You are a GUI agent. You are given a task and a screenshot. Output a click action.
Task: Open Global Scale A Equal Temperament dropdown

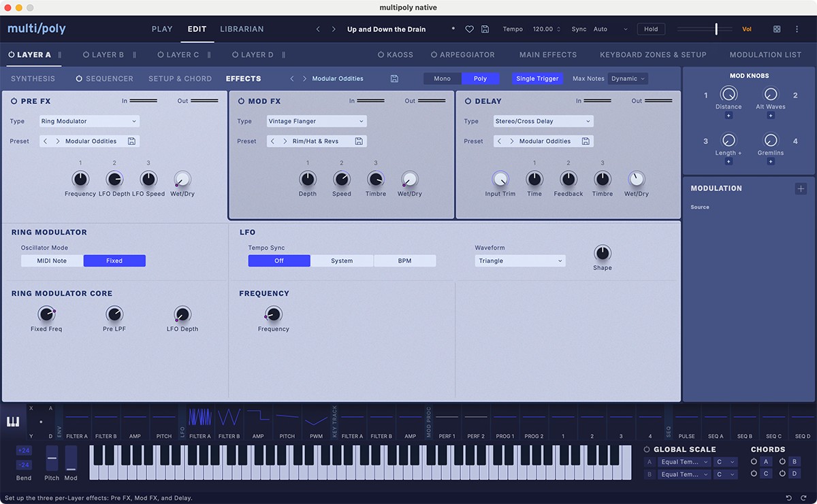tap(684, 462)
